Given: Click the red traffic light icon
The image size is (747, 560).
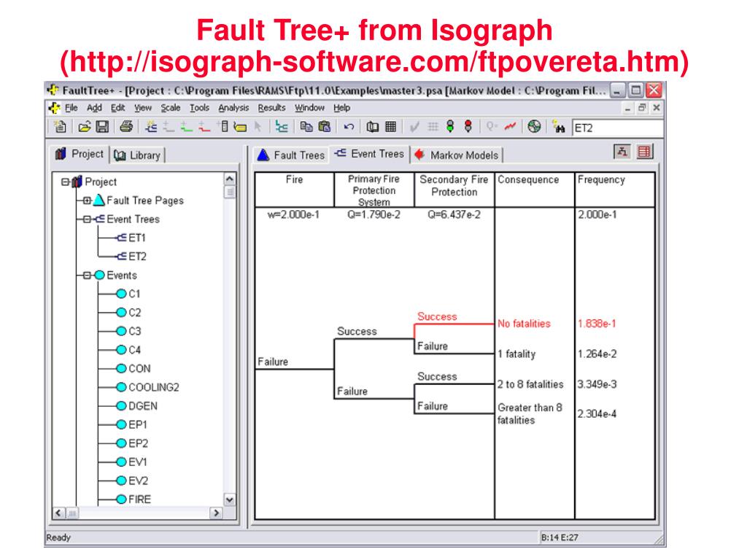Looking at the screenshot, I should click(468, 127).
